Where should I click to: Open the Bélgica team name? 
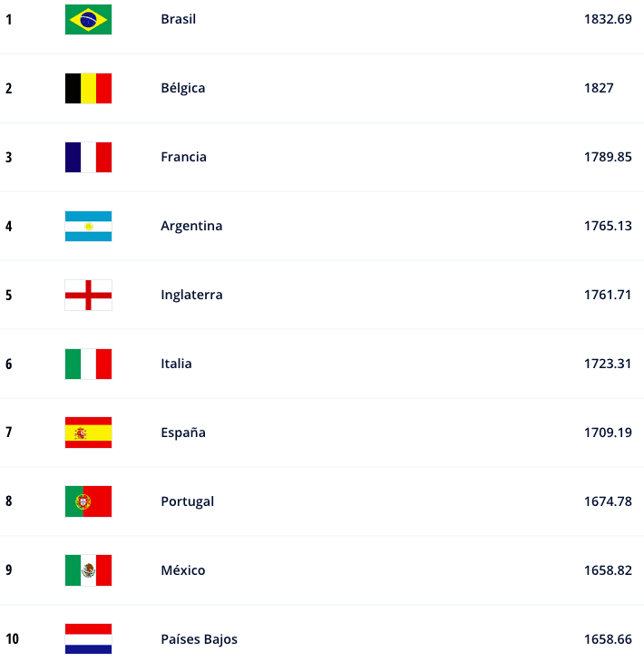coord(183,88)
